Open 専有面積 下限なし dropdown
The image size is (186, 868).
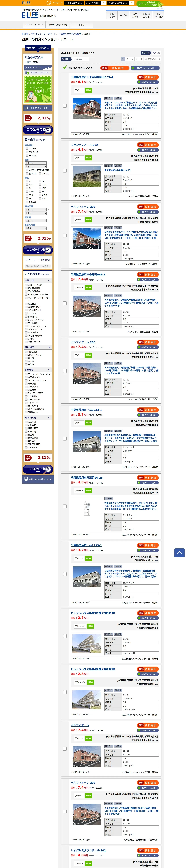pyautogui.click(x=36, y=210)
